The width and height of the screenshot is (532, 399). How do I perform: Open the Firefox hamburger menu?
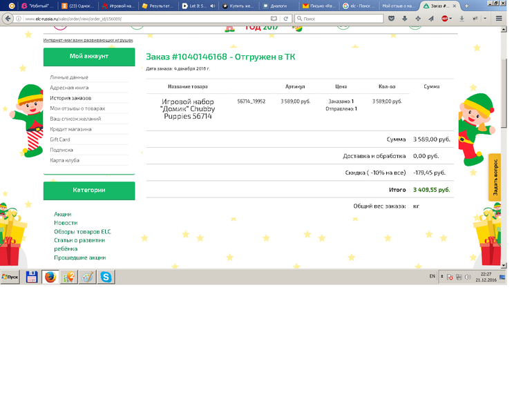(499, 19)
